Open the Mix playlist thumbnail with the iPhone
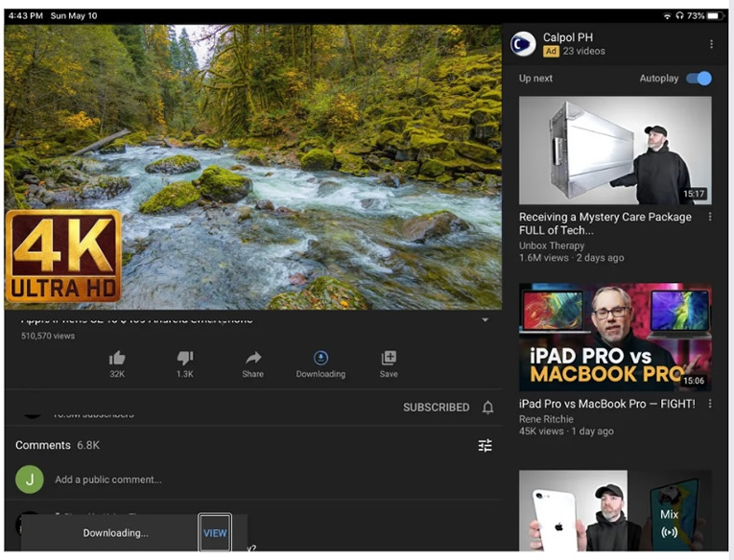The image size is (734, 560). pos(615,510)
